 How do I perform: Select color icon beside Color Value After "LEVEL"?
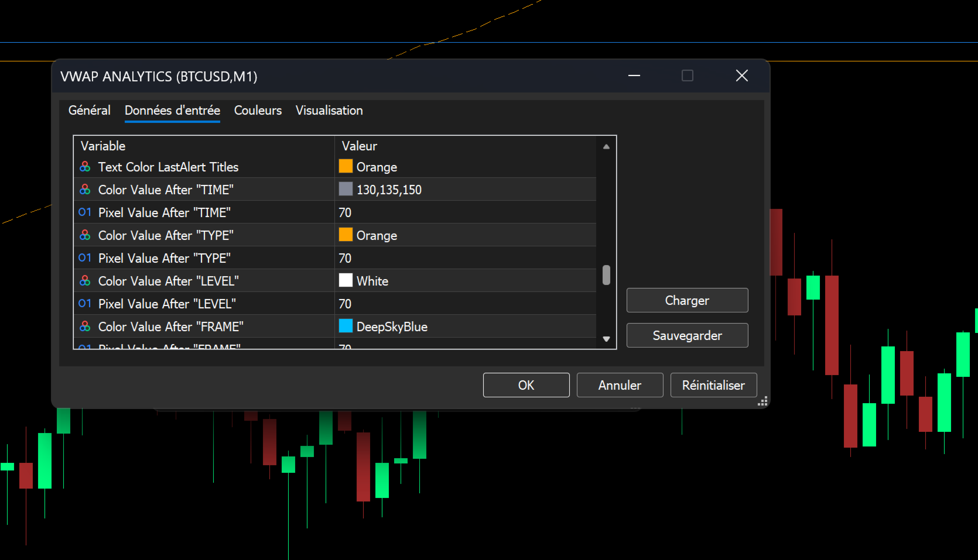click(x=85, y=281)
